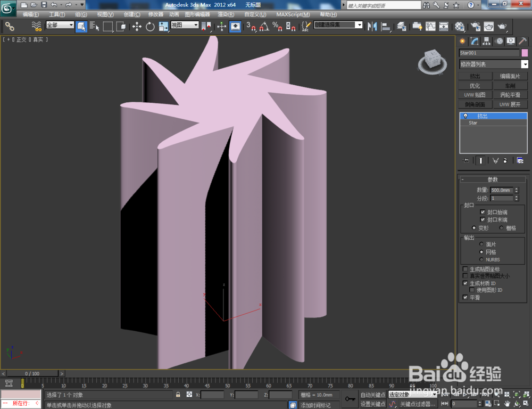
Task: Select the NURBS output radio button
Action: pos(481,259)
